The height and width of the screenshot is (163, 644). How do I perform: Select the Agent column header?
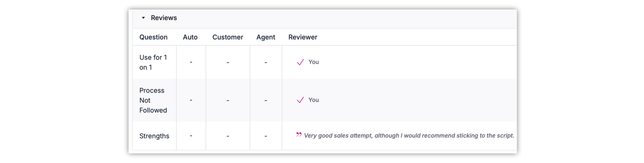click(x=266, y=37)
